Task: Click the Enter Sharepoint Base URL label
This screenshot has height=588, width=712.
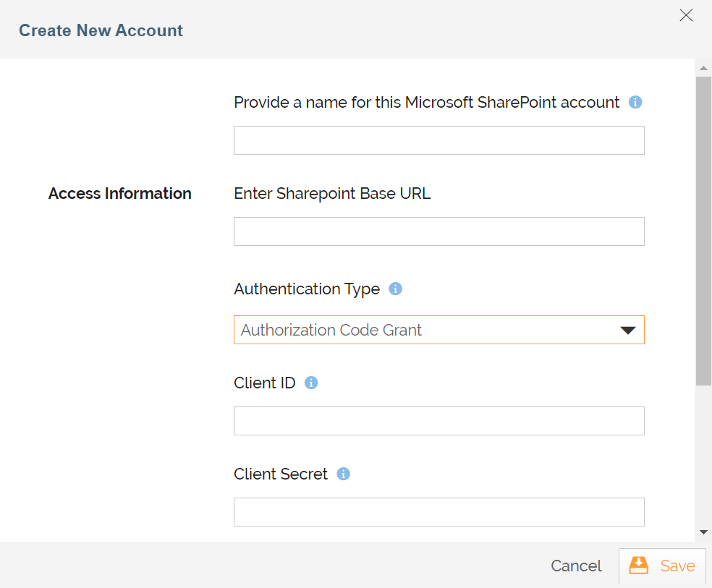Action: click(x=332, y=194)
